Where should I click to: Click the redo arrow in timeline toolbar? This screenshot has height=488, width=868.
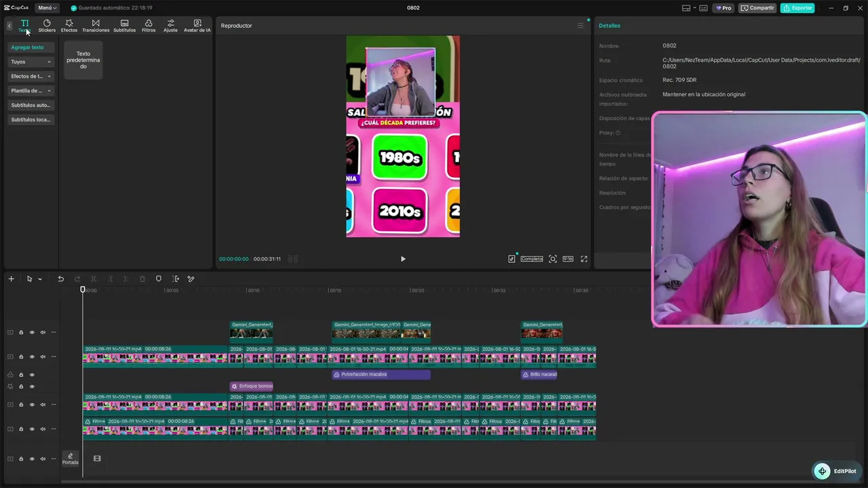click(x=77, y=279)
